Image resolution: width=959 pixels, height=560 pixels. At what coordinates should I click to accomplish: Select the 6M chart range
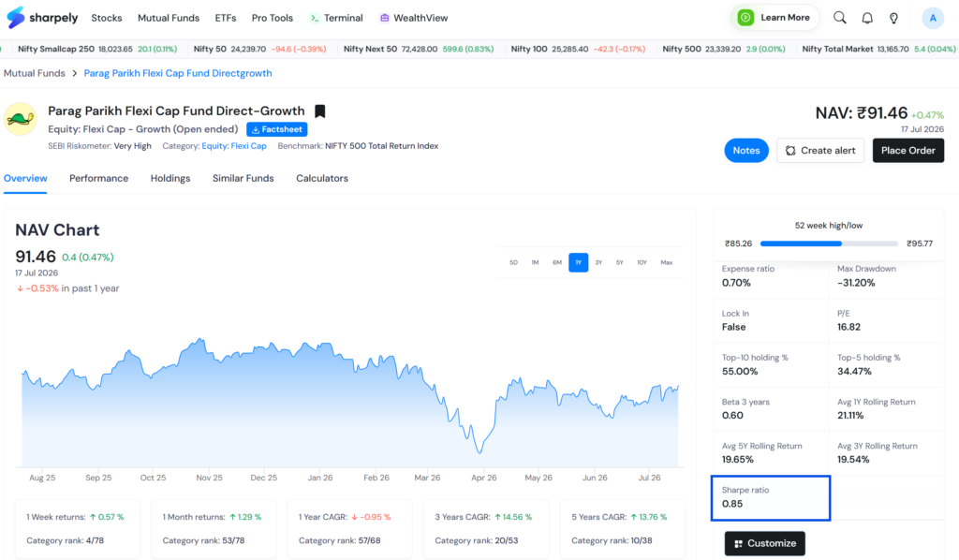click(x=556, y=262)
